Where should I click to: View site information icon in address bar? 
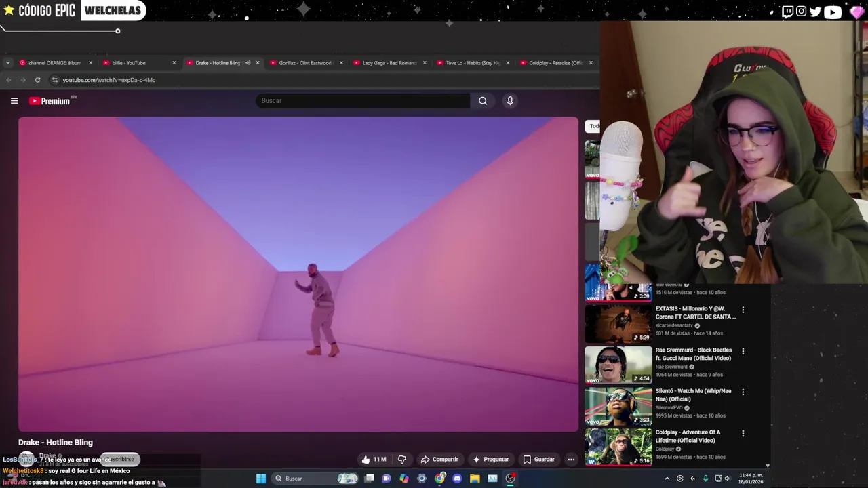click(55, 80)
